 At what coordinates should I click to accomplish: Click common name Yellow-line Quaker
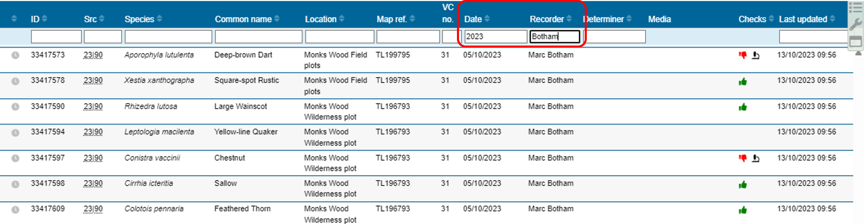246,132
